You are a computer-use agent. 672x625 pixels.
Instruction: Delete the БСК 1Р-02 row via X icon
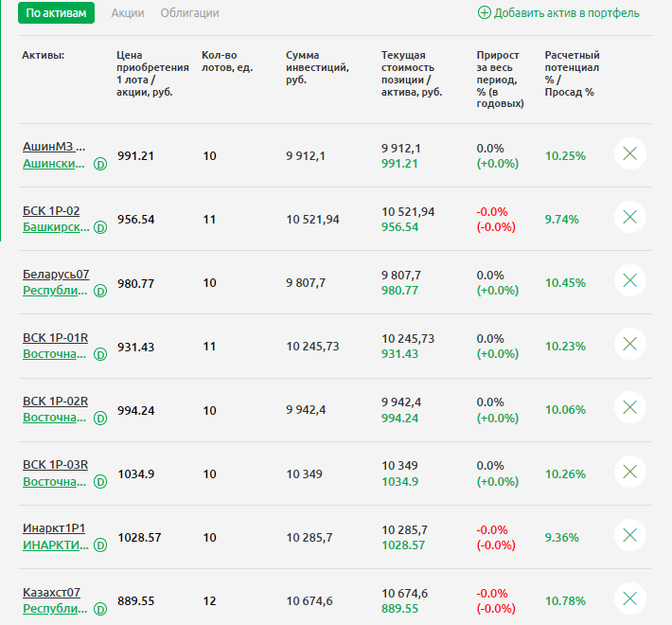630,218
